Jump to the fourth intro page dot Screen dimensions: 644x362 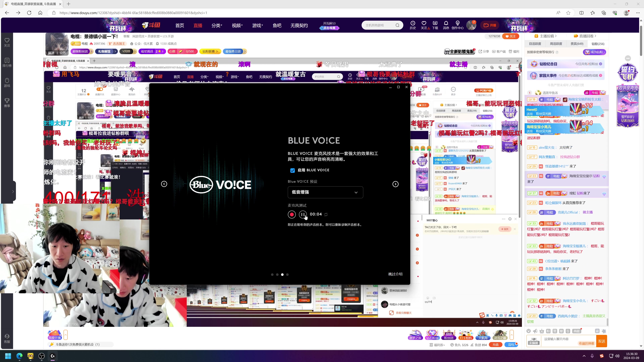tap(287, 275)
